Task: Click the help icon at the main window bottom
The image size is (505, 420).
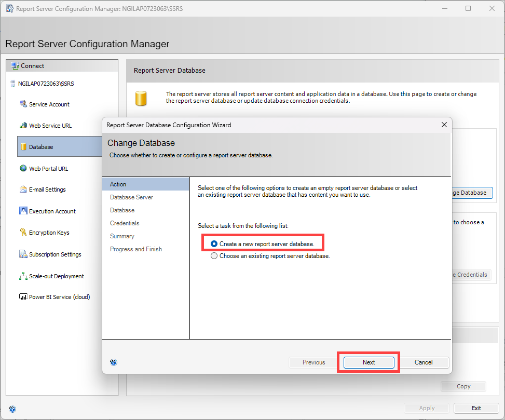Action: click(x=12, y=409)
